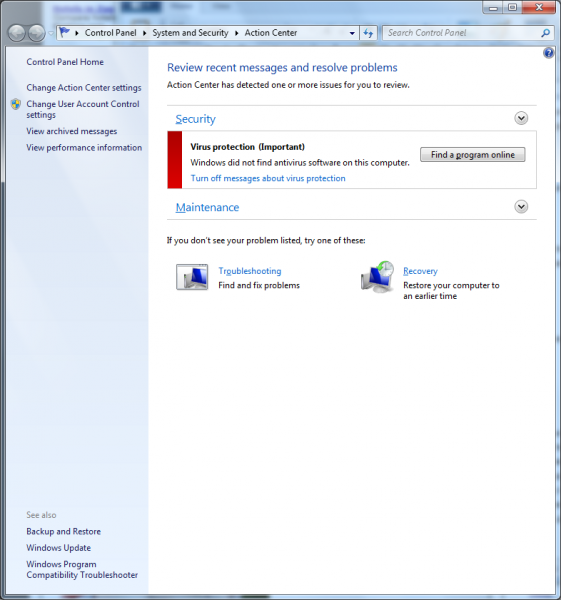Click the Recovery computer clock icon
Viewport: 561px width, 600px height.
[377, 277]
